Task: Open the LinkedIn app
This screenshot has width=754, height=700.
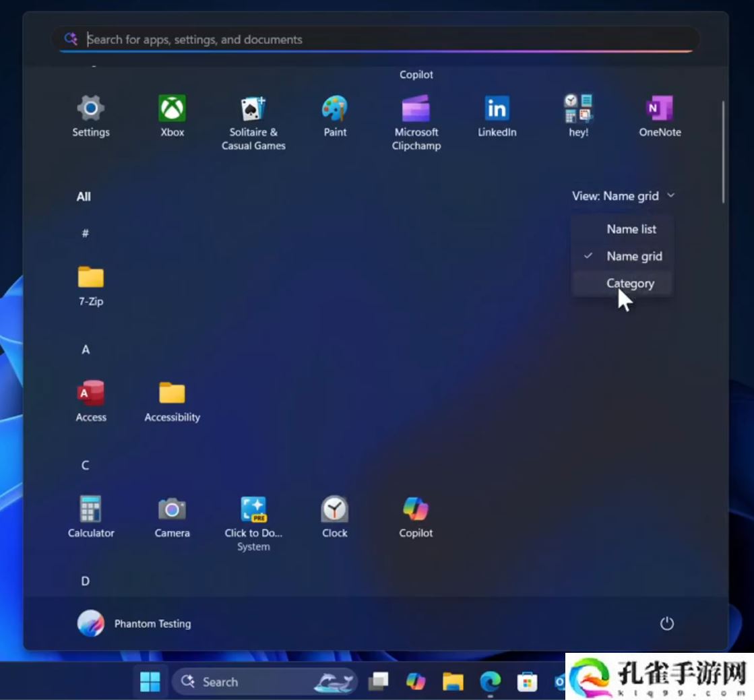Action: [497, 117]
